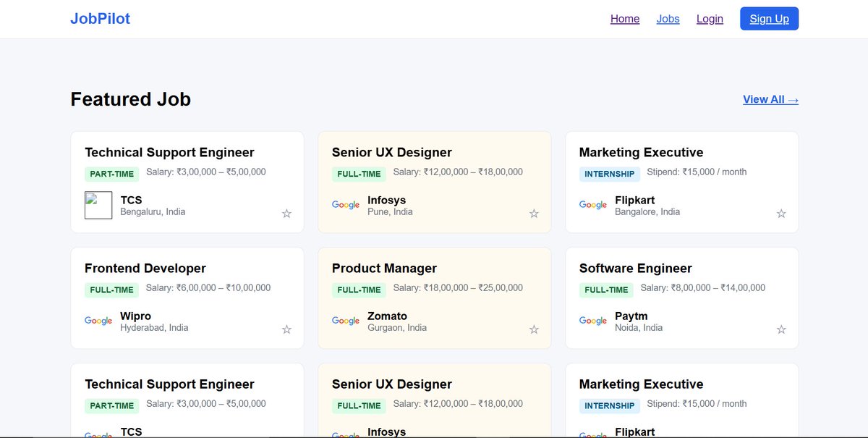Click the Bangalore, India location text

coord(647,212)
